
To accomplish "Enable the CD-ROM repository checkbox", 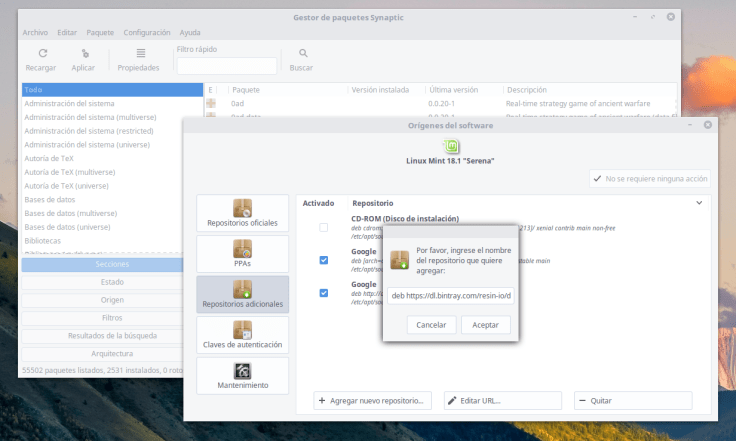I will tap(323, 228).
